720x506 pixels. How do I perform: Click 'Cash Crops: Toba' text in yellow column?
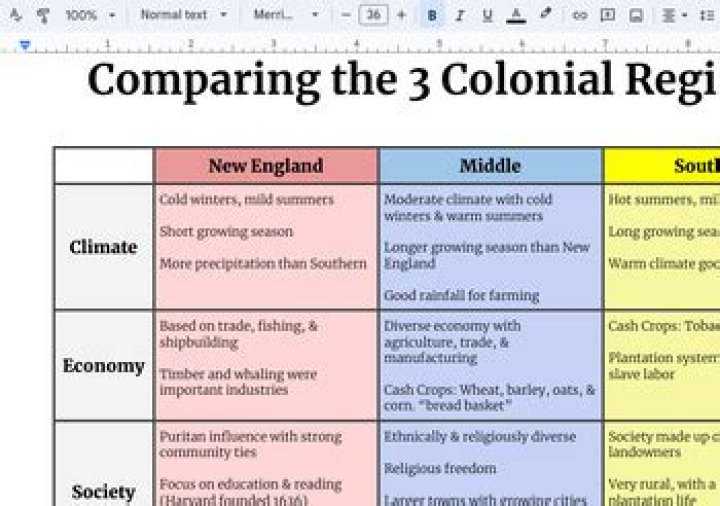tap(664, 326)
